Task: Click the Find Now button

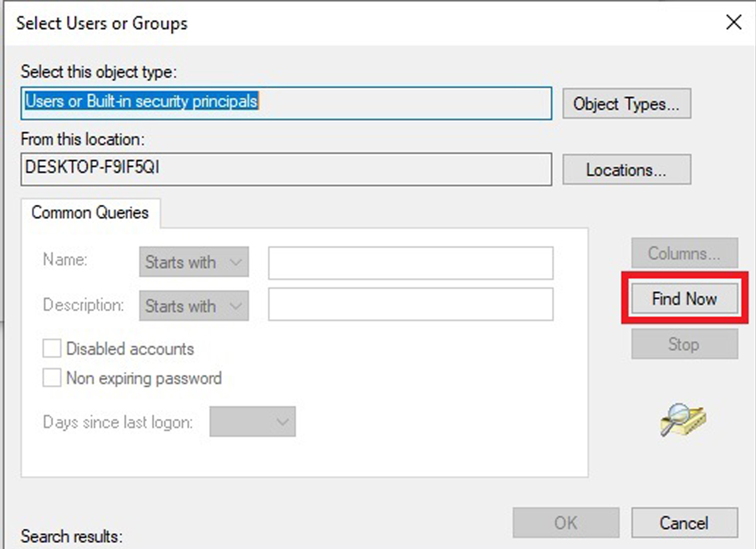Action: [684, 299]
